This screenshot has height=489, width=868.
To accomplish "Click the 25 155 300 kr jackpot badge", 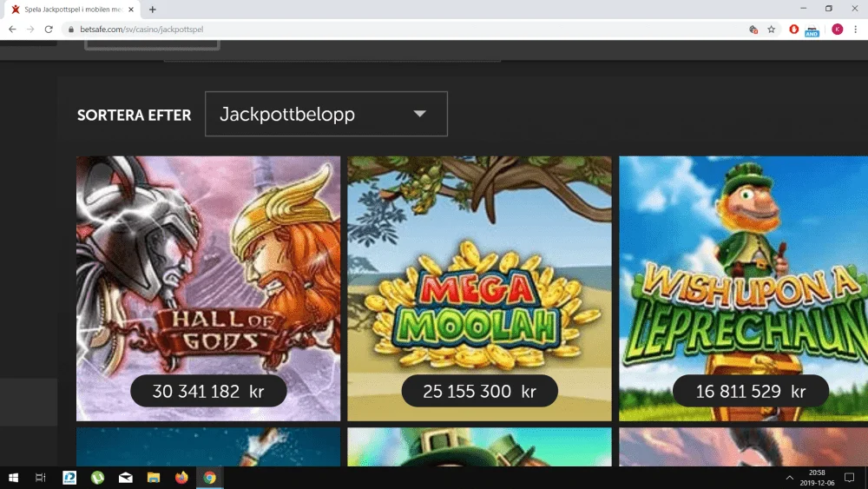I will pos(479,391).
